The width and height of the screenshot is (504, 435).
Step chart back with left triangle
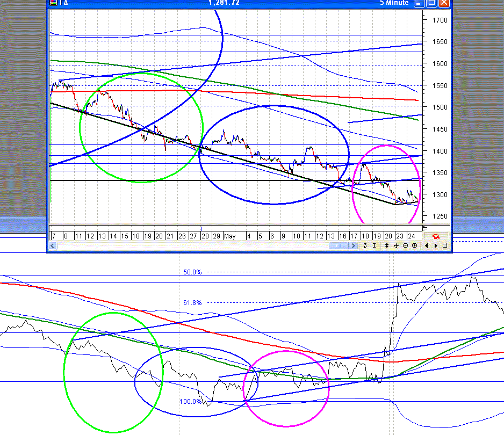427,245
